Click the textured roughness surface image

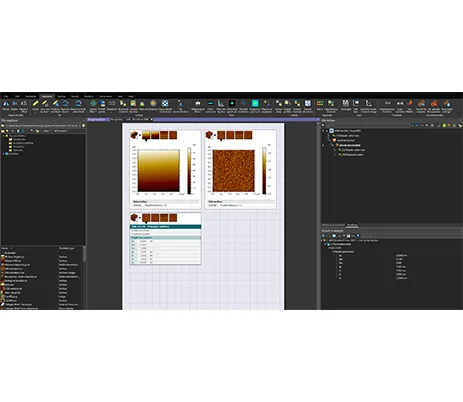(234, 171)
